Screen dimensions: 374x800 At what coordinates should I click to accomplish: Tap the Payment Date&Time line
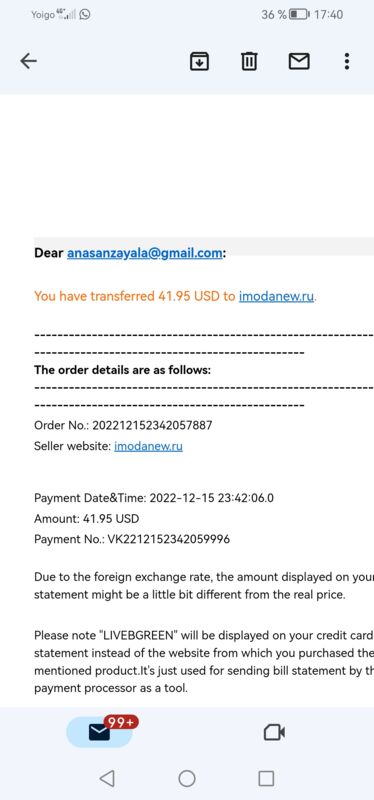(154, 498)
